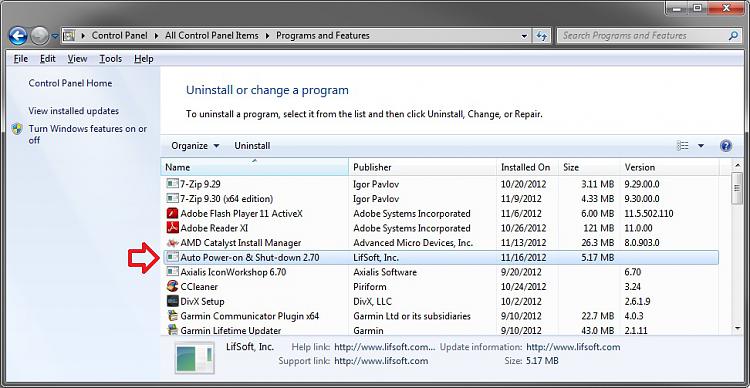Click the DivX Setup icon
Image resolution: width=750 pixels, height=388 pixels.
coord(172,301)
